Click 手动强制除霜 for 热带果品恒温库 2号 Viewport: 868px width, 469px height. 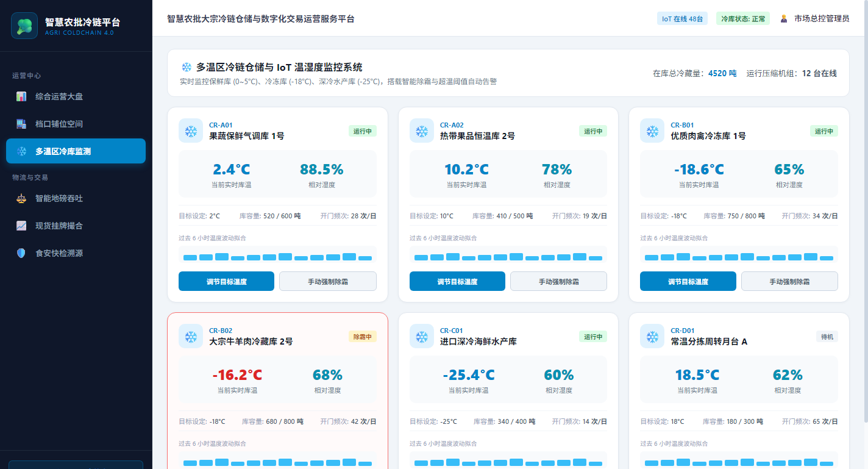tap(558, 281)
